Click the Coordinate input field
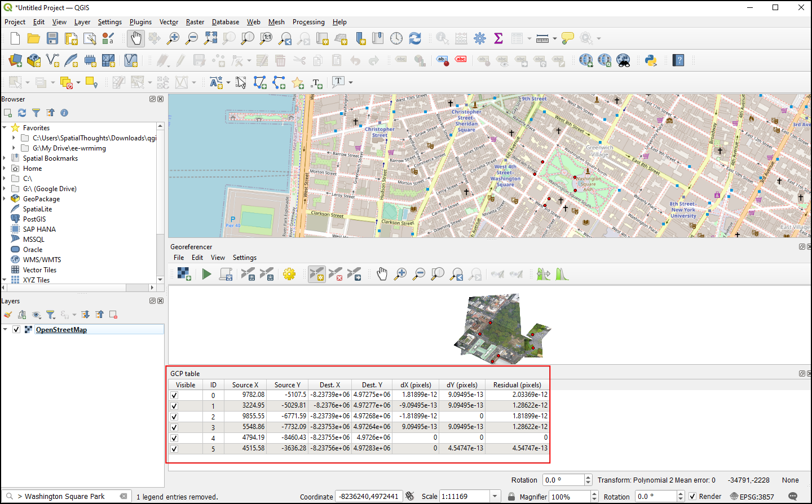Viewport: 812px width, 504px height. tap(369, 497)
